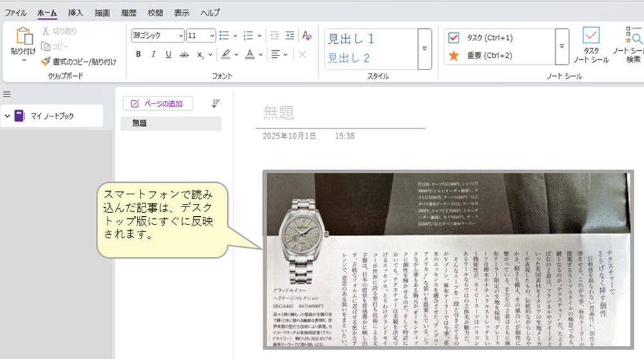Apply the 見出し 1 heading style
The height and width of the screenshot is (359, 644).
(351, 39)
